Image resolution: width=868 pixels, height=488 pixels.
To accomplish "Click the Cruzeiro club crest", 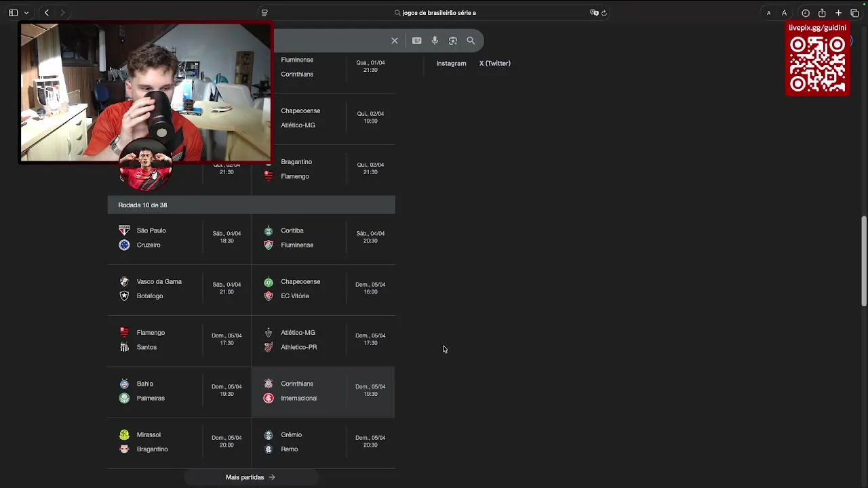I will click(x=124, y=245).
